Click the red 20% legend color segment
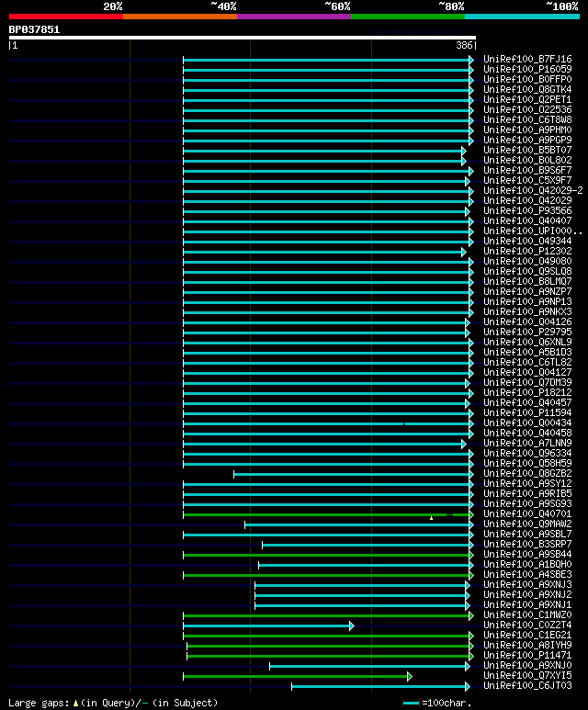 tap(66, 17)
